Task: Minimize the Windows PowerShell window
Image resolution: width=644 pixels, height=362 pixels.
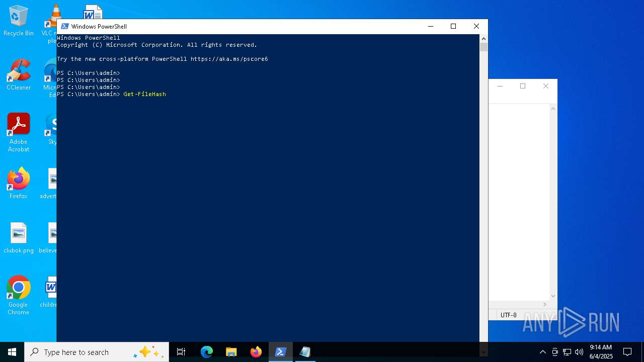Action: (430, 26)
